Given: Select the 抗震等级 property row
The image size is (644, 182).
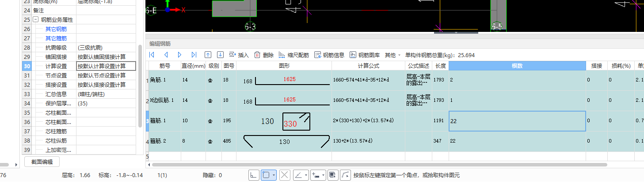Looking at the screenshot, I should (x=79, y=47).
